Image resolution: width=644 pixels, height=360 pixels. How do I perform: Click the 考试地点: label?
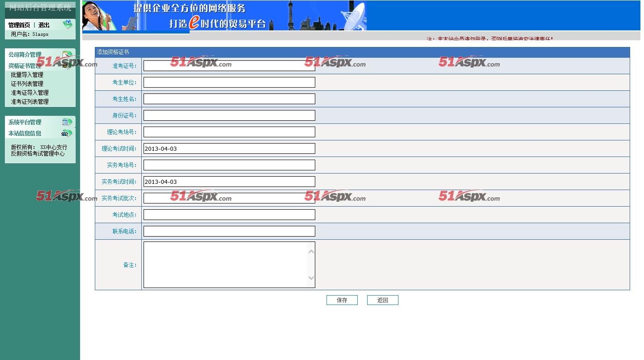(x=125, y=215)
